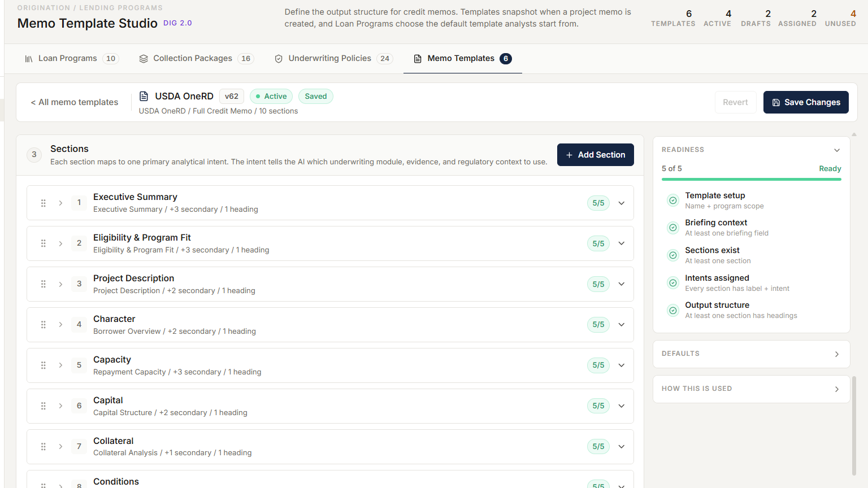
Task: Click the Capacity section title
Action: coord(112,359)
